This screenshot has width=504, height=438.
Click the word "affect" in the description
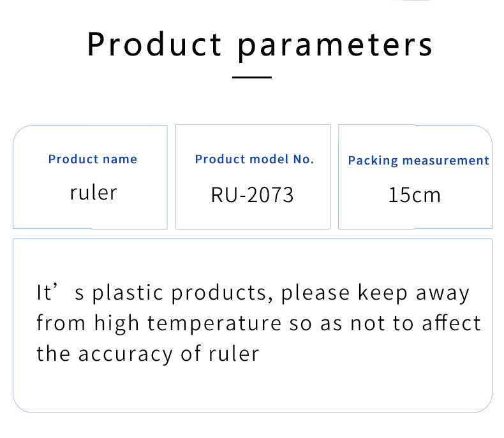(451, 323)
